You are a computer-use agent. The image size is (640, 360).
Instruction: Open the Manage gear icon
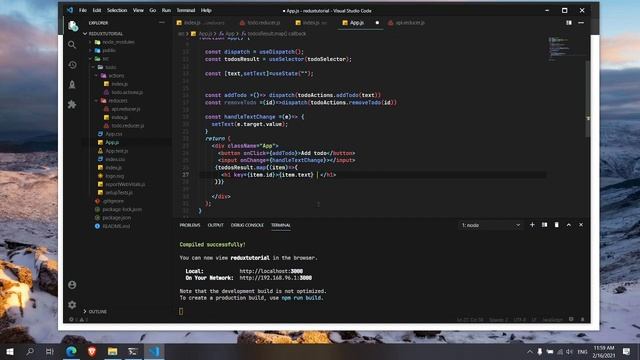(72, 304)
